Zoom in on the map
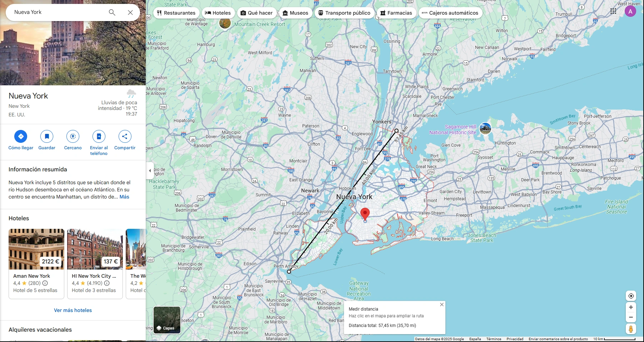Viewport: 644px width, 342px height. click(x=631, y=307)
